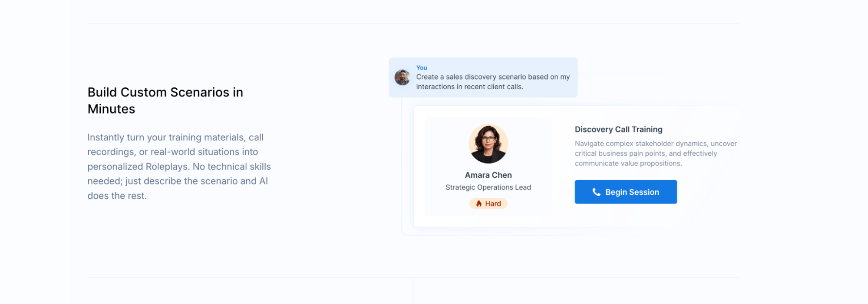
Task: Click the user avatar beside the chat message
Action: [402, 77]
